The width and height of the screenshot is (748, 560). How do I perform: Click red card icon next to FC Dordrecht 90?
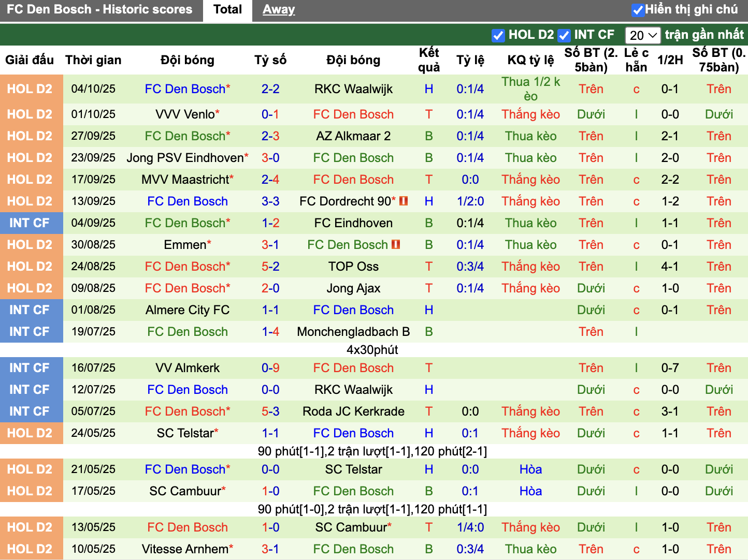click(404, 201)
